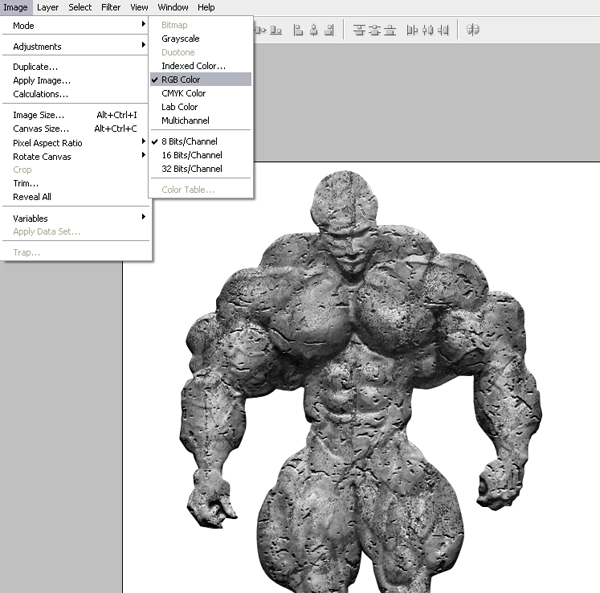
Task: Choose Duplicate... from the Image menu
Action: pos(76,67)
